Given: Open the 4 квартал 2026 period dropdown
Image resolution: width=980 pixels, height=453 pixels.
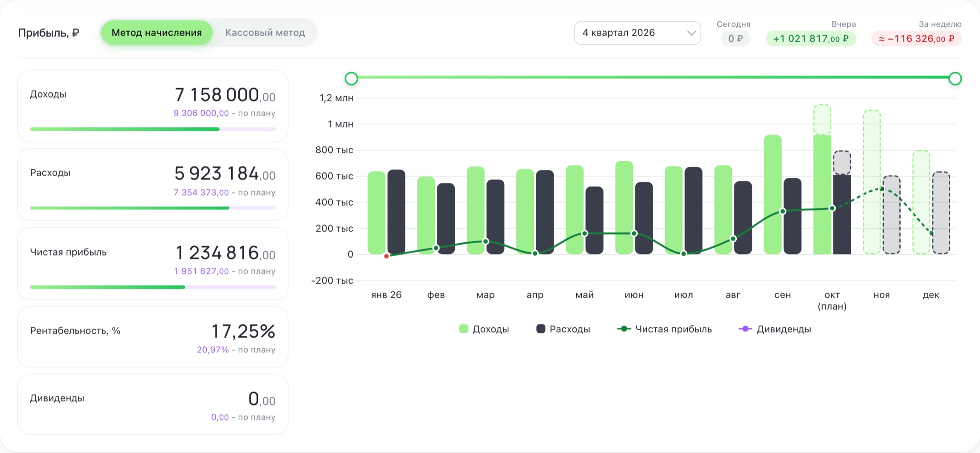Looking at the screenshot, I should (x=637, y=33).
